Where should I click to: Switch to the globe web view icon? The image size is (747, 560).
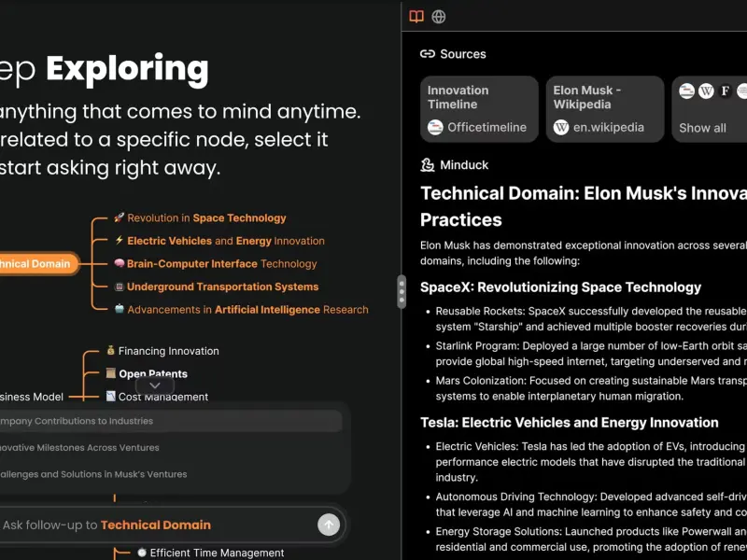pyautogui.click(x=438, y=17)
